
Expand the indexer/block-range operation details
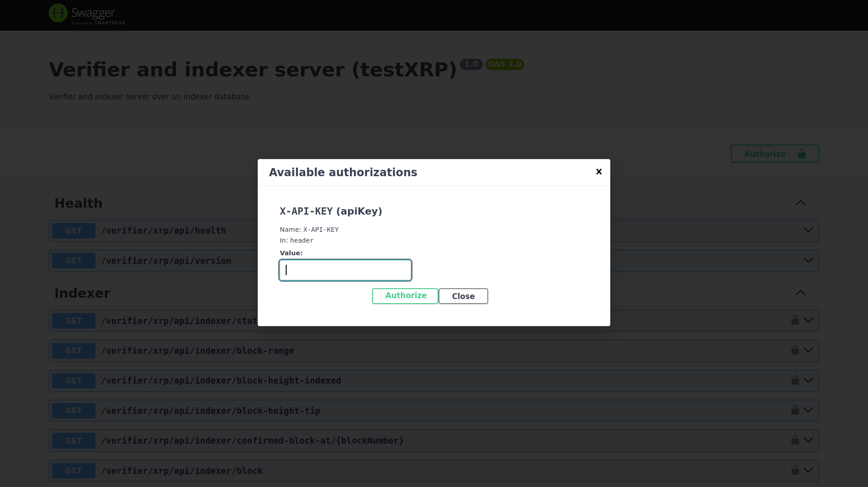point(808,350)
